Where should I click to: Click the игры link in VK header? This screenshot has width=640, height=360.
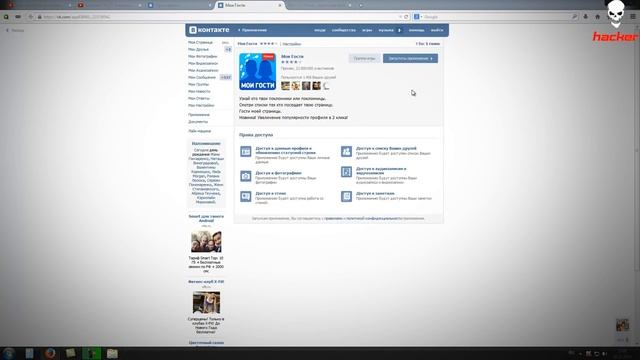pyautogui.click(x=367, y=30)
